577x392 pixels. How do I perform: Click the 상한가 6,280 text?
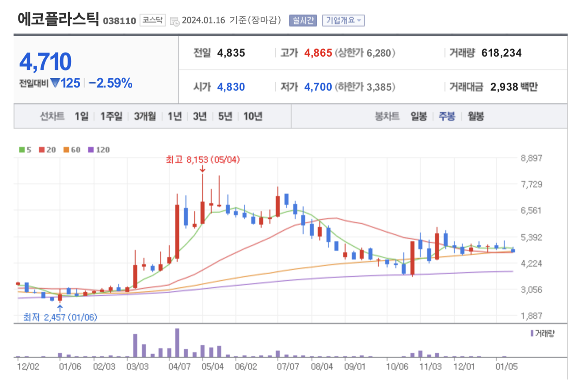(365, 53)
